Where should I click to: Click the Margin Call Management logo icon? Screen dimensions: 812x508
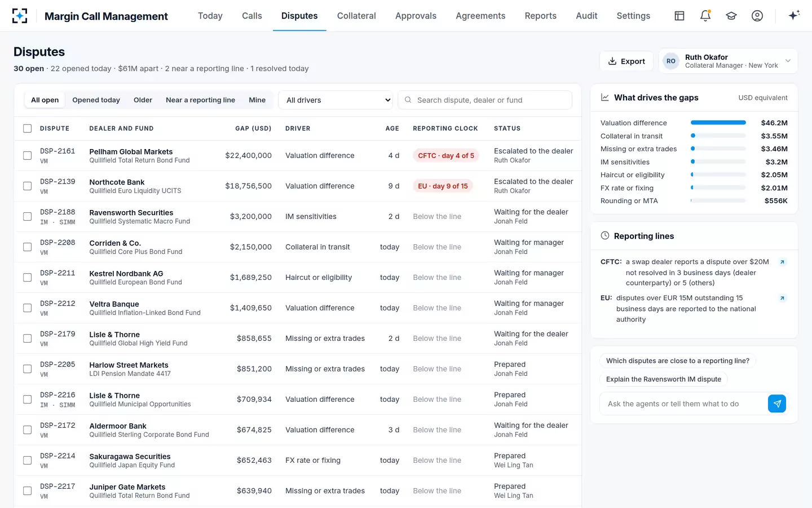pyautogui.click(x=20, y=16)
